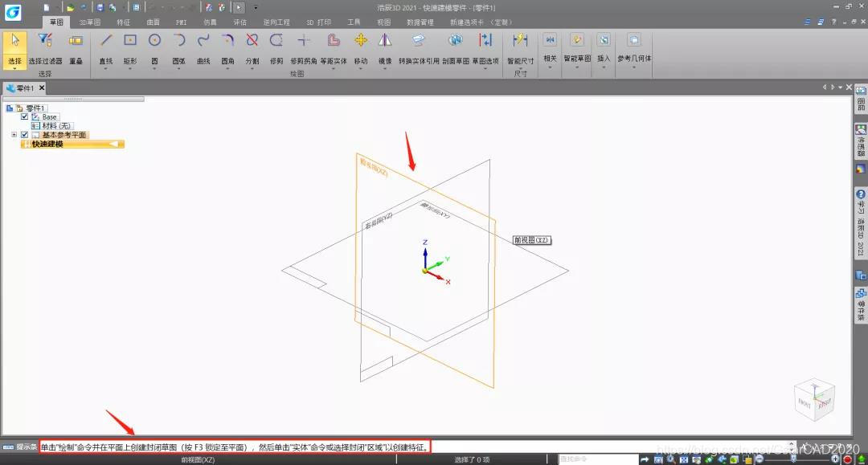The image size is (868, 465).
Task: Select the 智能尺寸 smart dimension tool
Action: click(520, 49)
